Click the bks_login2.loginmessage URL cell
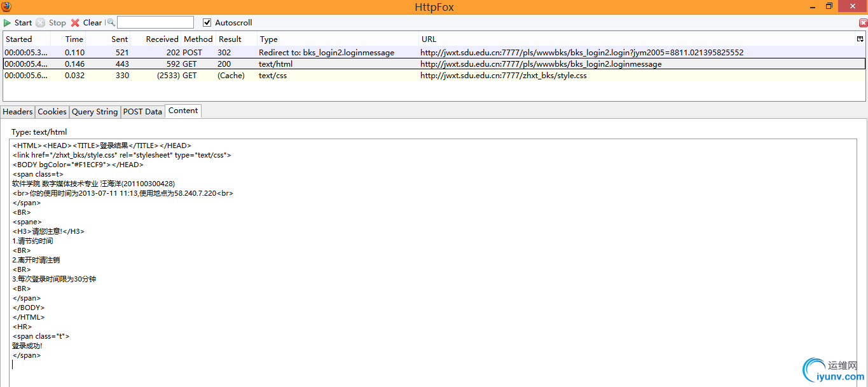This screenshot has height=387, width=868. pyautogui.click(x=541, y=64)
